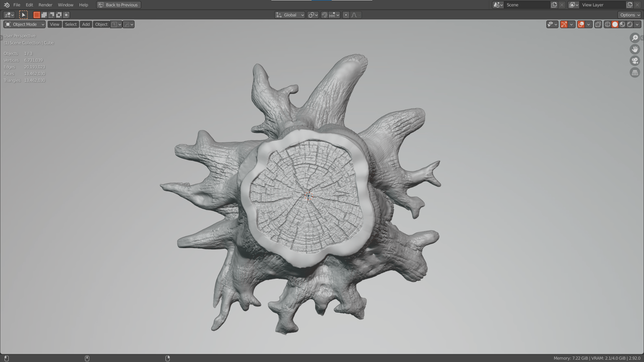Open the snap settings dropdown

click(x=334, y=15)
